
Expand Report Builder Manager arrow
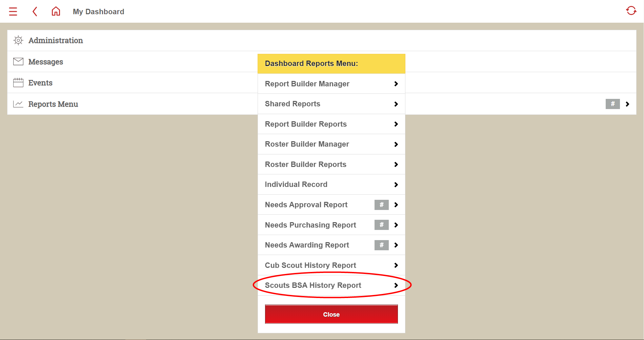[x=396, y=84]
